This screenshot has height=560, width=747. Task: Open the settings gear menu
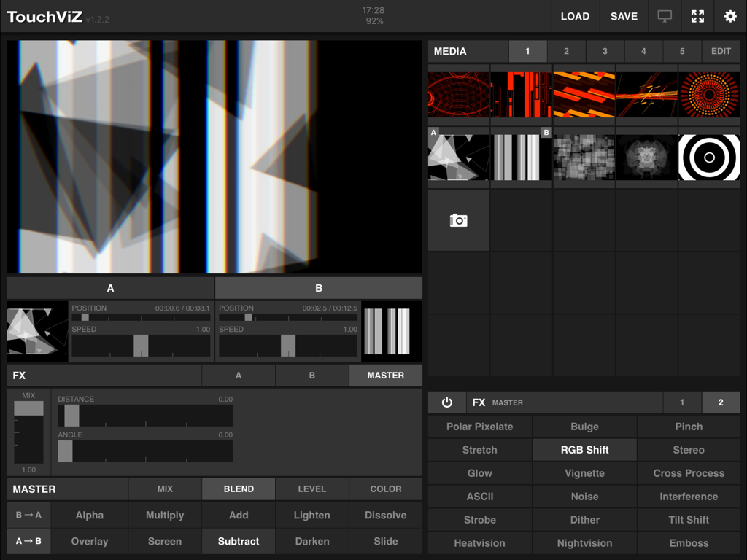click(x=730, y=16)
